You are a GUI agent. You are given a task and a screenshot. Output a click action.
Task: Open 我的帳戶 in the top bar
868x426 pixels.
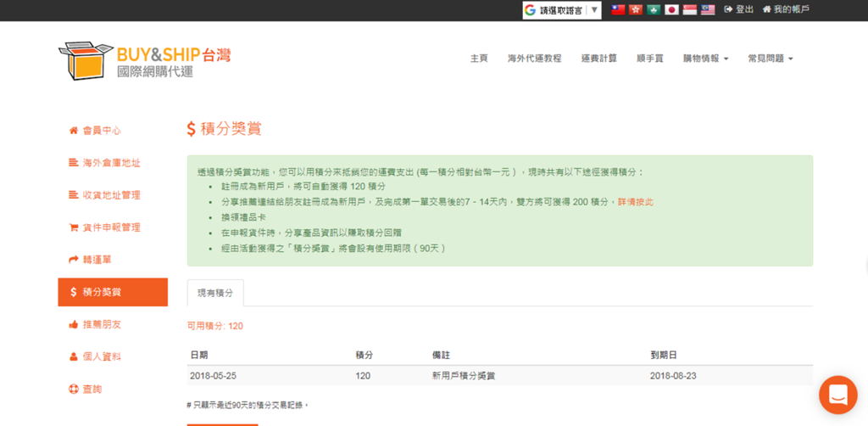[786, 9]
